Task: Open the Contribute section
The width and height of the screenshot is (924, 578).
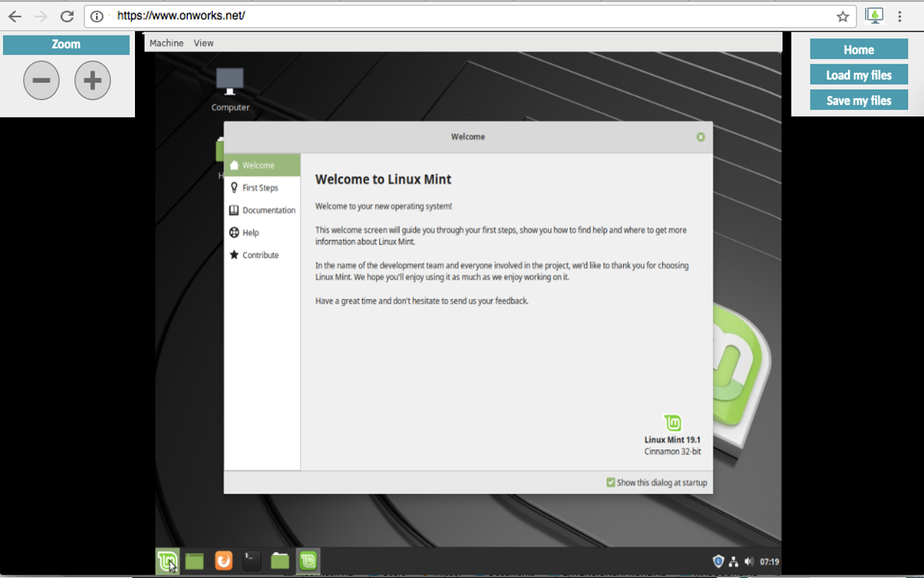Action: (262, 255)
